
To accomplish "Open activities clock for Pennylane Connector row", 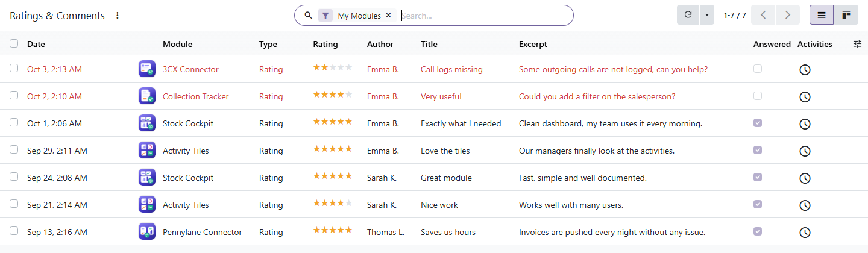I will coord(804,233).
